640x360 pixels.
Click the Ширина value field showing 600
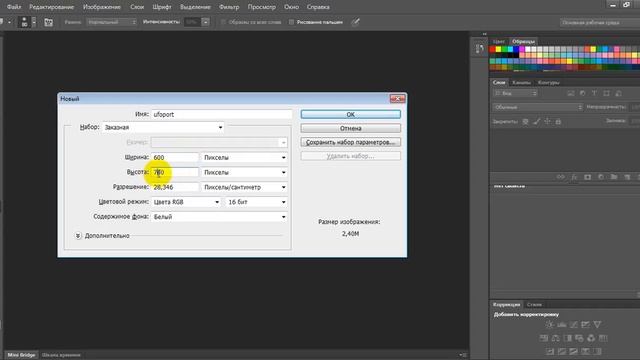[175, 158]
